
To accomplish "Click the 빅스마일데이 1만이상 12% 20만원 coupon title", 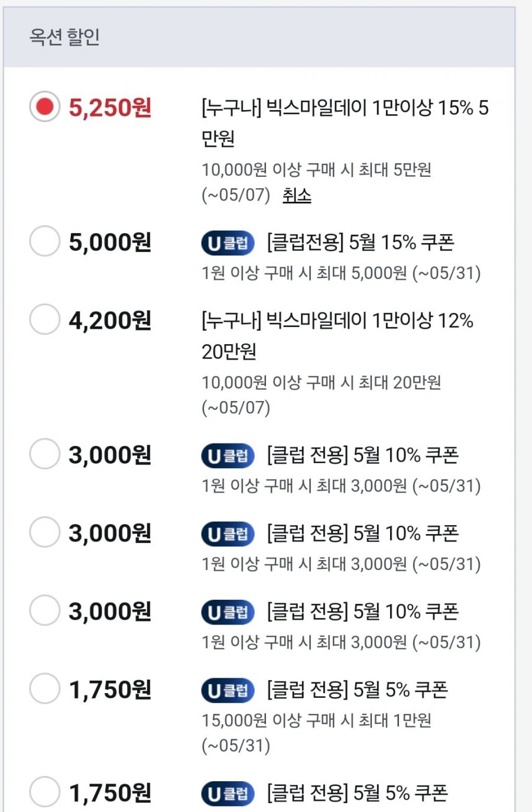I will (338, 336).
